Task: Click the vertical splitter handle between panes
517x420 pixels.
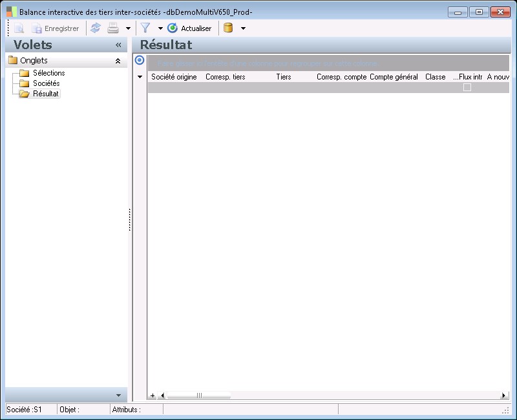Action: tap(130, 220)
